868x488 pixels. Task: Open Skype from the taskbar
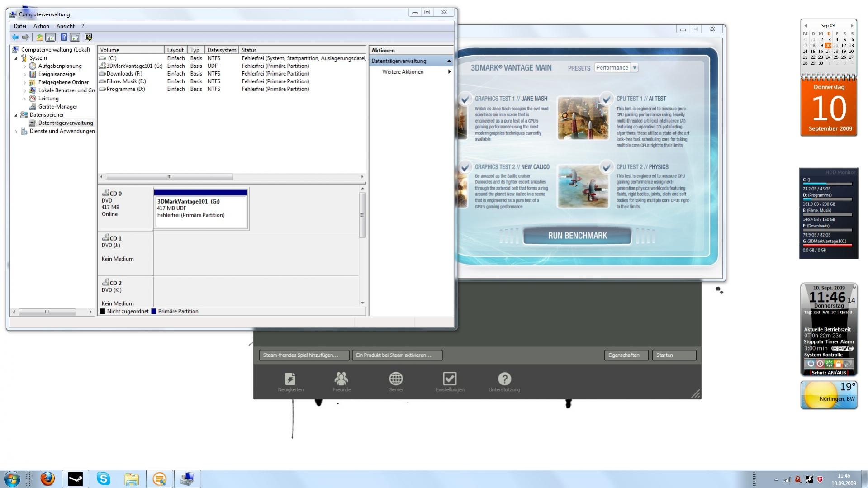(104, 479)
